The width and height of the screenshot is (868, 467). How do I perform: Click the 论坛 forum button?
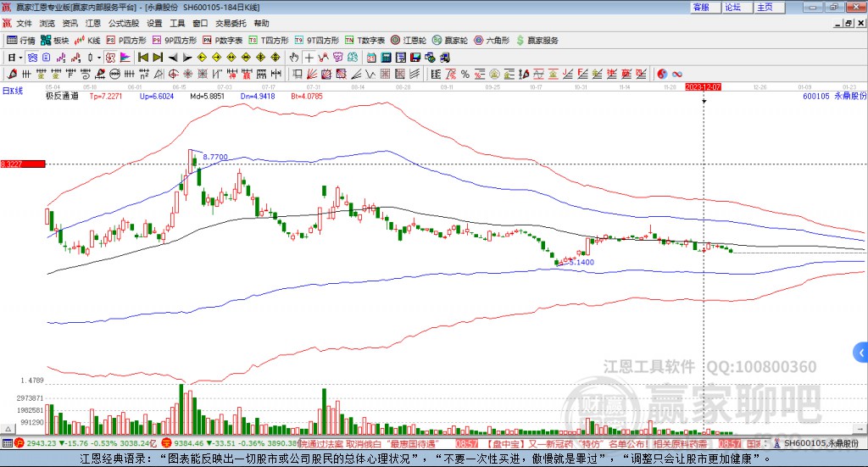(x=737, y=7)
